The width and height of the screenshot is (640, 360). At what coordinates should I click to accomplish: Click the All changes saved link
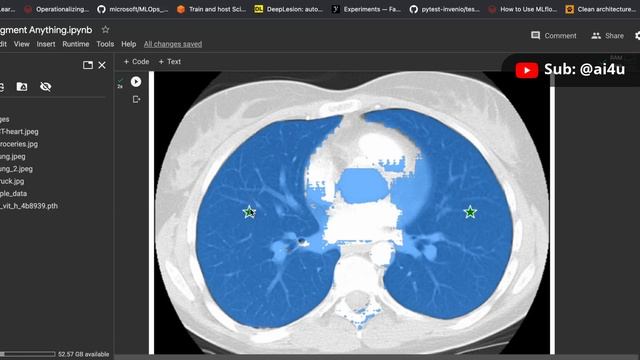click(x=173, y=44)
